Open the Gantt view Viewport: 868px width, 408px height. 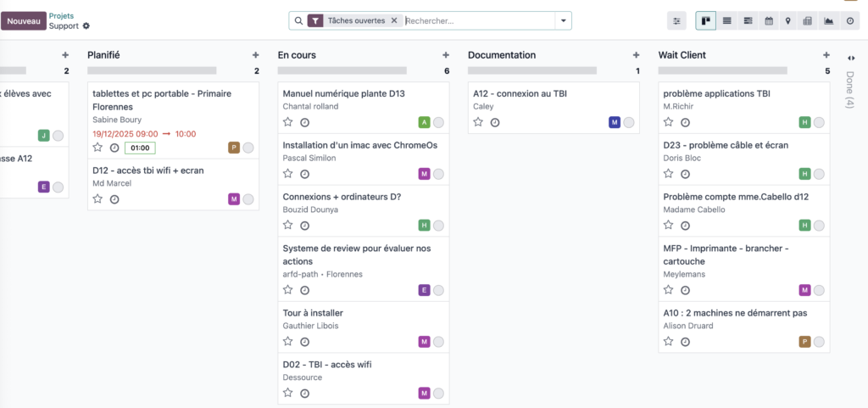click(x=748, y=20)
